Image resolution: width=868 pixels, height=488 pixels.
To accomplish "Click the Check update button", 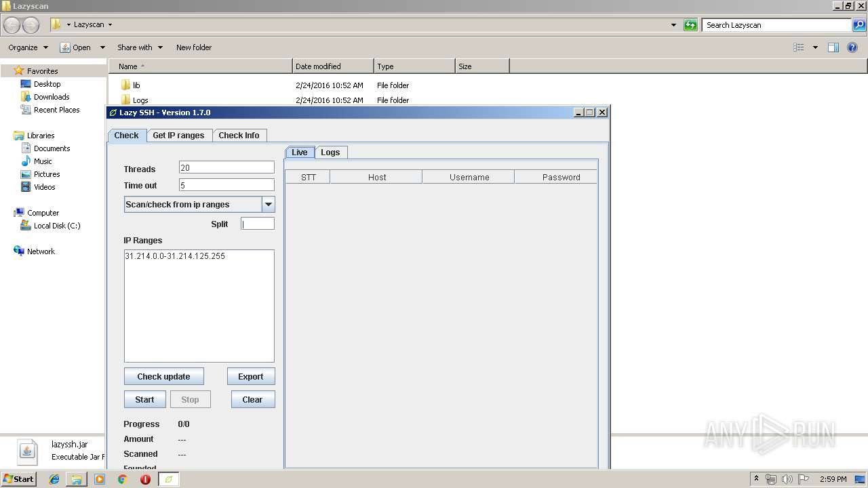I will click(163, 377).
